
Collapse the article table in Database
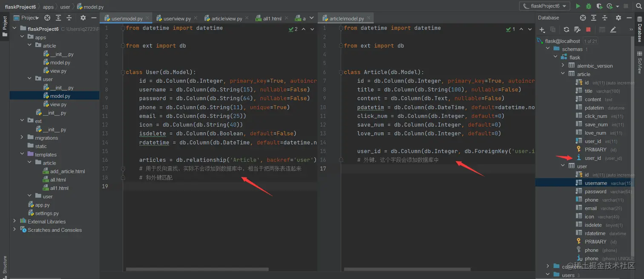point(563,74)
